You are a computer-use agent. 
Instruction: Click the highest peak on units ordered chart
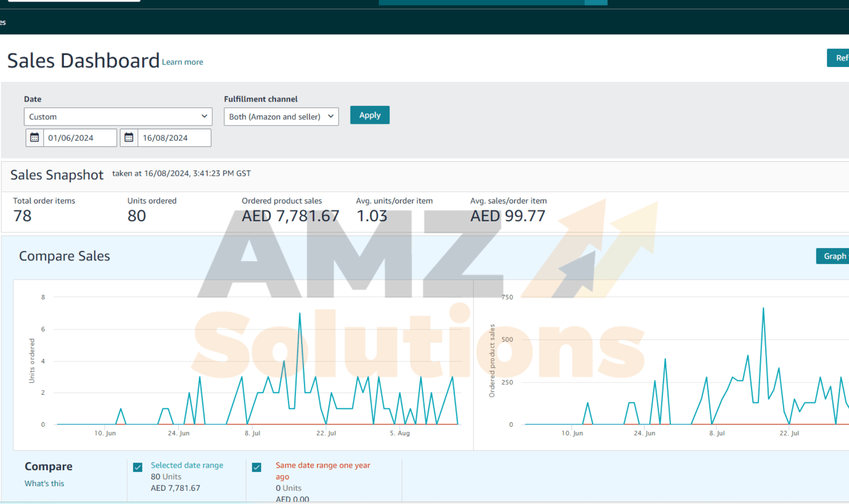click(300, 313)
